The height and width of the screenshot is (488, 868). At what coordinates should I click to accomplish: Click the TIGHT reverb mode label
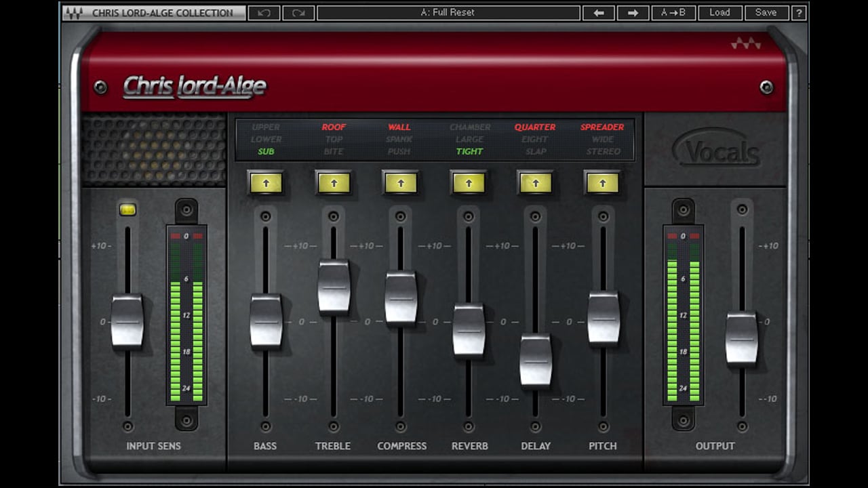470,152
